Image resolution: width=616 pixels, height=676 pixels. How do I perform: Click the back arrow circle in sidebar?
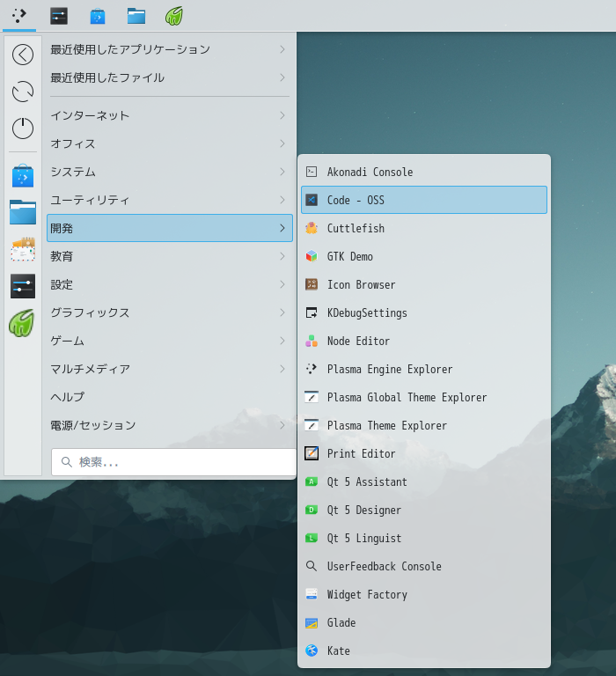click(23, 55)
